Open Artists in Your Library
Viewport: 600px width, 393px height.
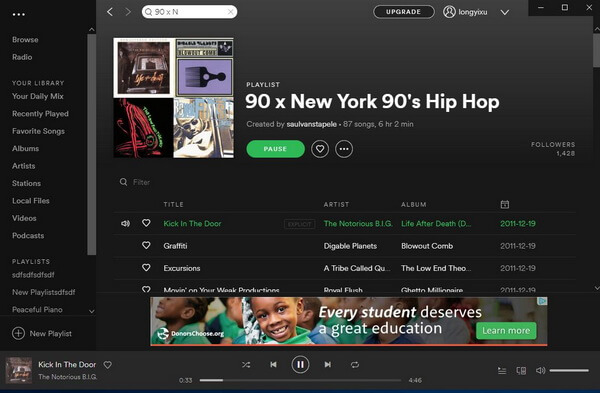point(23,166)
